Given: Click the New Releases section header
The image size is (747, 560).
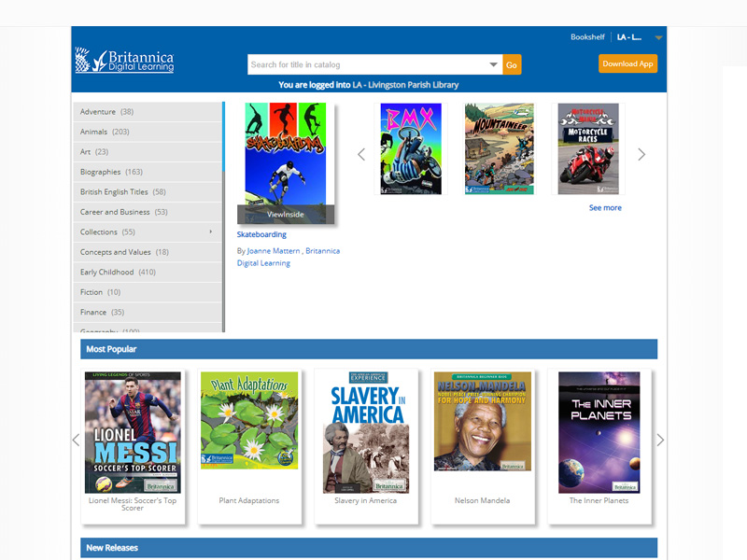Looking at the screenshot, I should [x=369, y=548].
